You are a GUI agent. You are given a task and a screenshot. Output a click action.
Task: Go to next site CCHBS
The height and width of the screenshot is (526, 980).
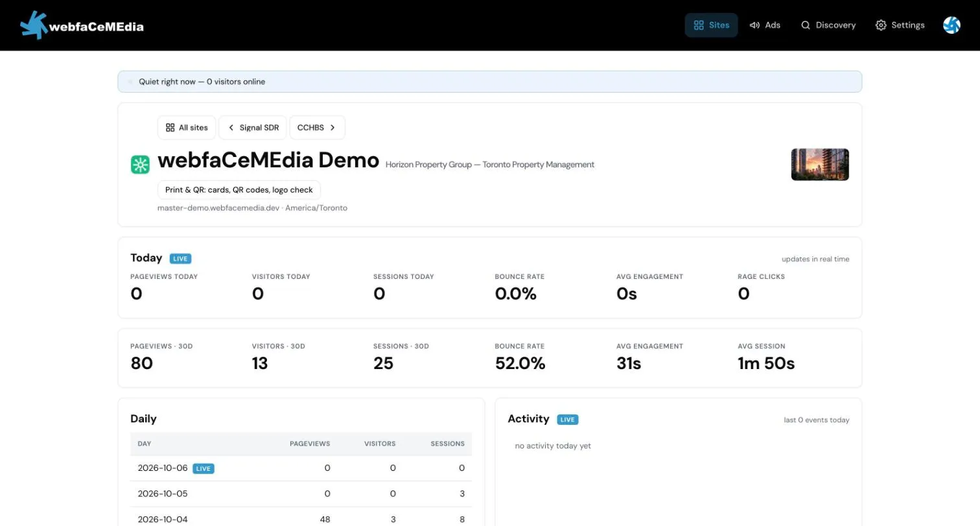point(317,128)
